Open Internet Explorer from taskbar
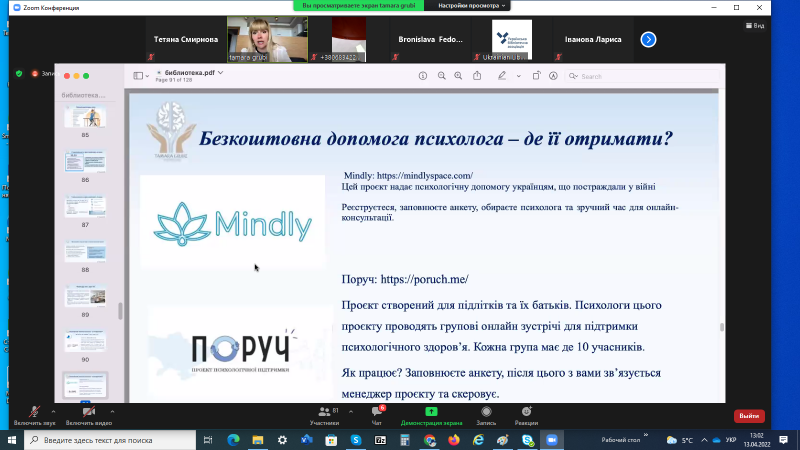 click(479, 440)
